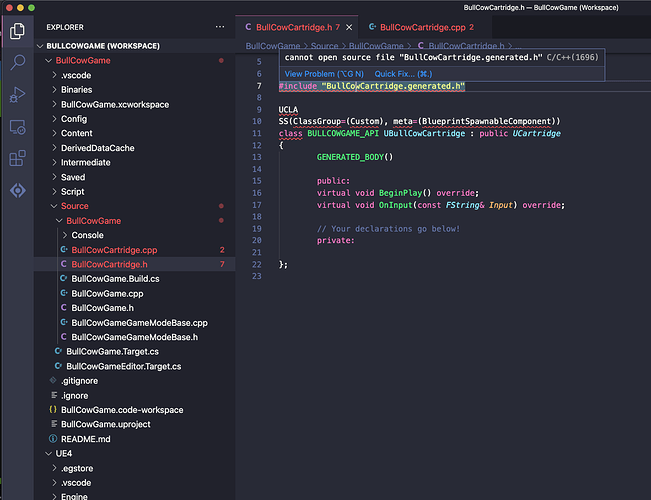Click Source segment in the breadcrumb path
The image size is (651, 500).
click(323, 46)
